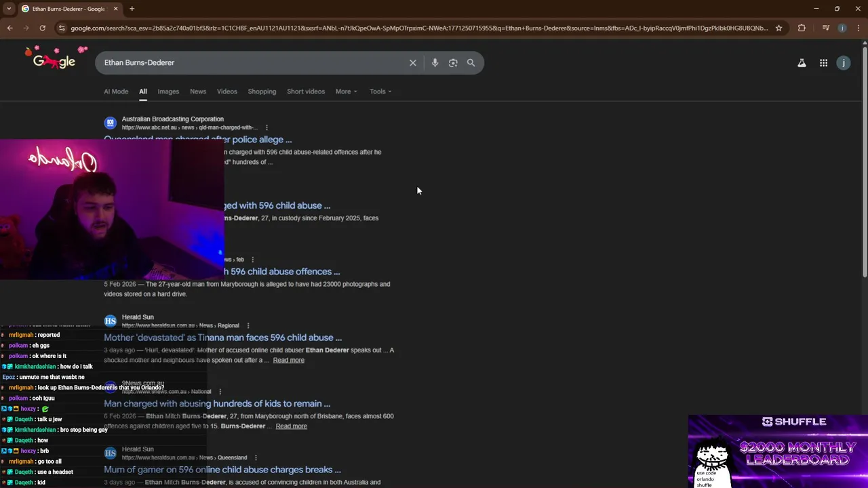The width and height of the screenshot is (868, 488).
Task: Select the All results tab
Action: [143, 91]
